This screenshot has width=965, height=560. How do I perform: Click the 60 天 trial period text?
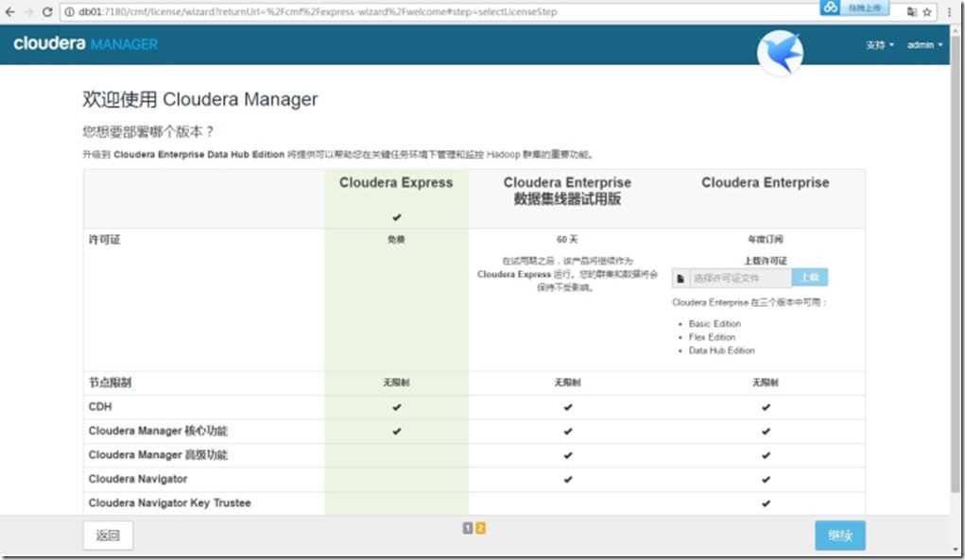point(567,239)
